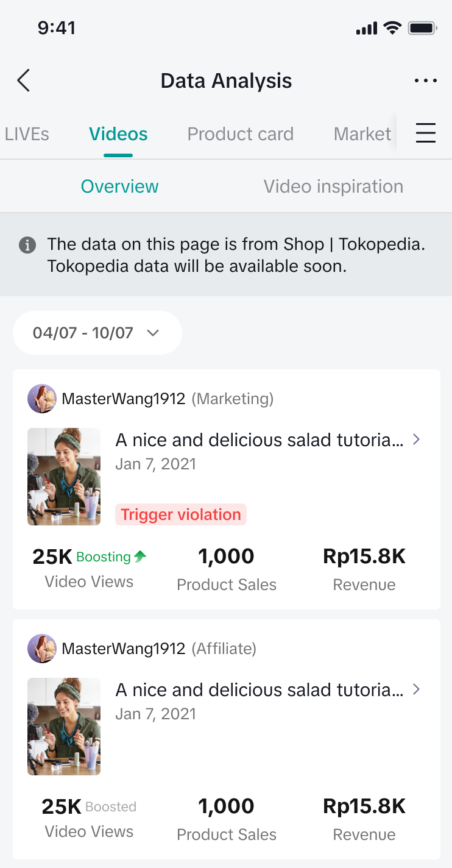
Task: Tap the Affiliate video thumbnail
Action: pyautogui.click(x=64, y=727)
